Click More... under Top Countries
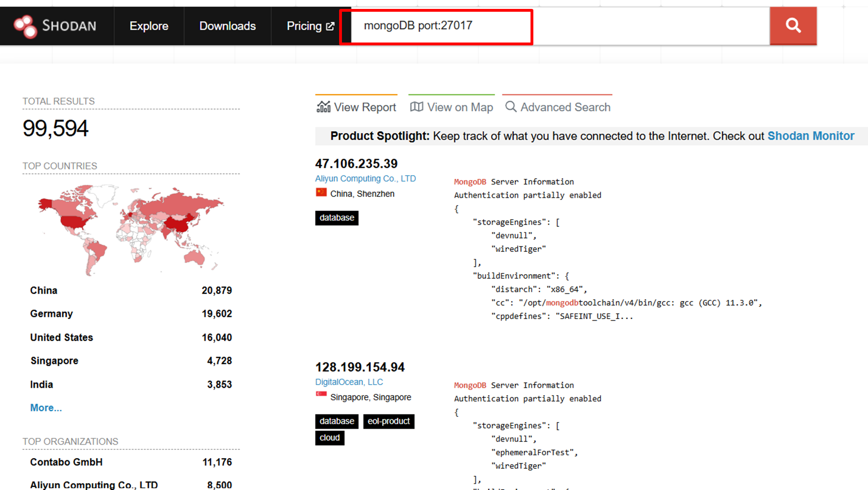 tap(46, 408)
